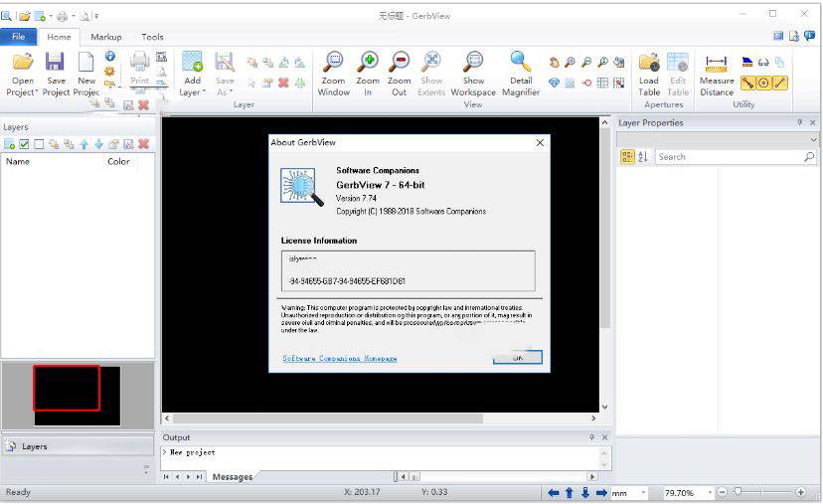Click the zoom slider plus button

(800, 492)
